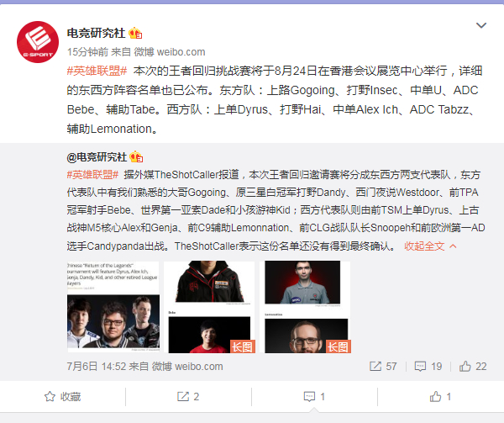This screenshot has width=504, height=423.
Task: Click repost icon of original post with 57
Action: point(383,367)
